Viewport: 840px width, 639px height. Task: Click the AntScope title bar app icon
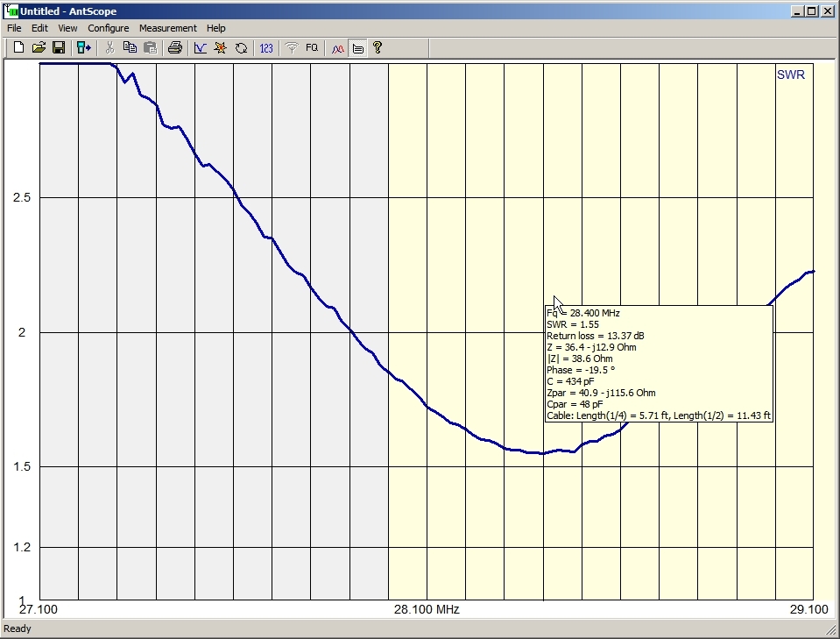click(x=11, y=11)
